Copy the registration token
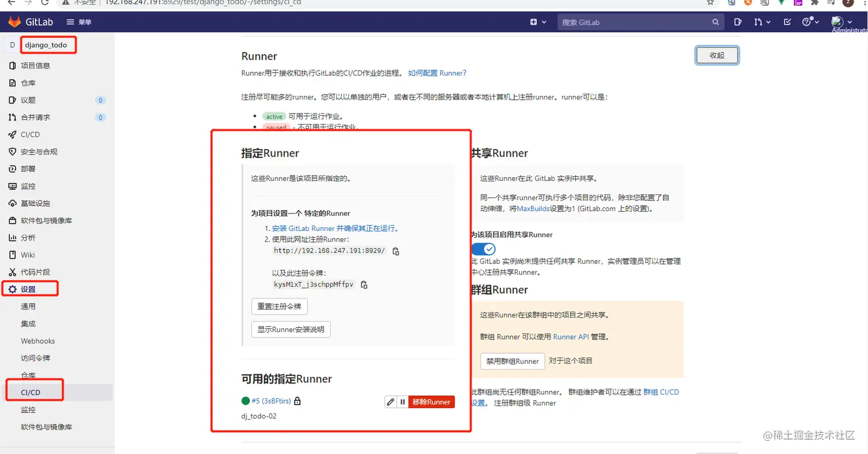 pos(364,284)
